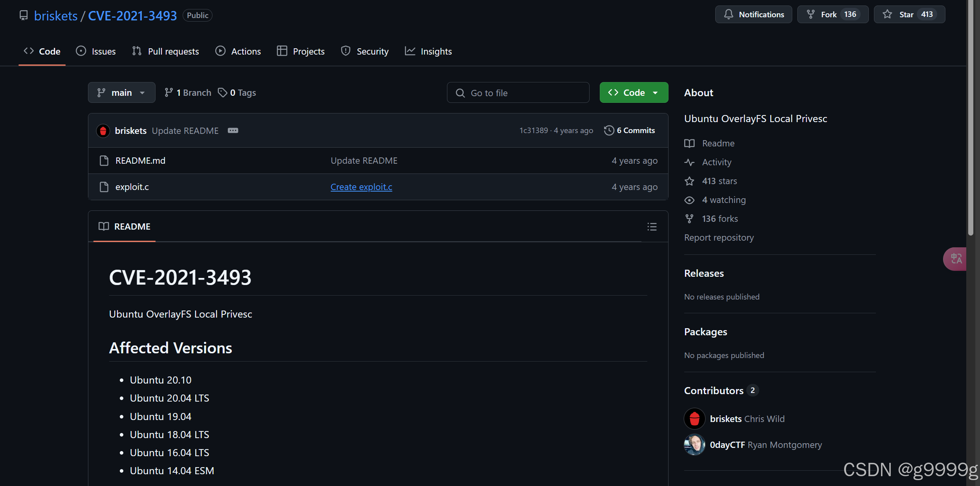Click the briskets avatar in Contributors
Screen dimensions: 980x486
694,419
